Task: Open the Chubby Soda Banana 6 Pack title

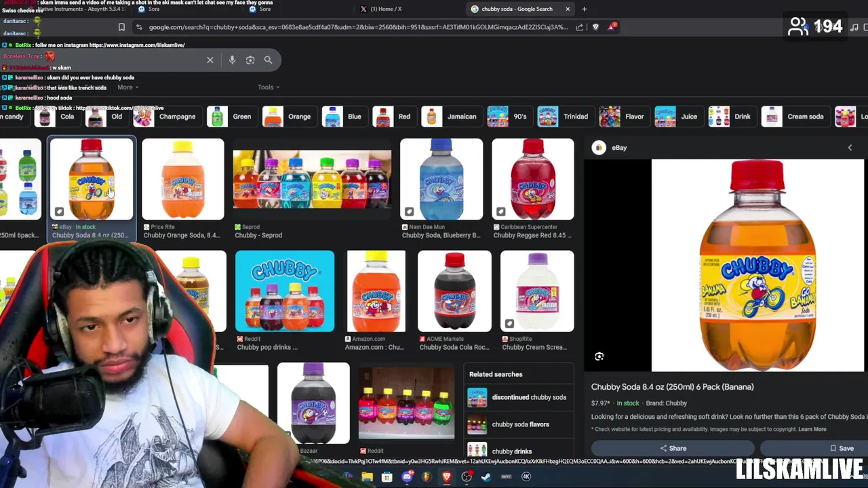Action: click(672, 387)
